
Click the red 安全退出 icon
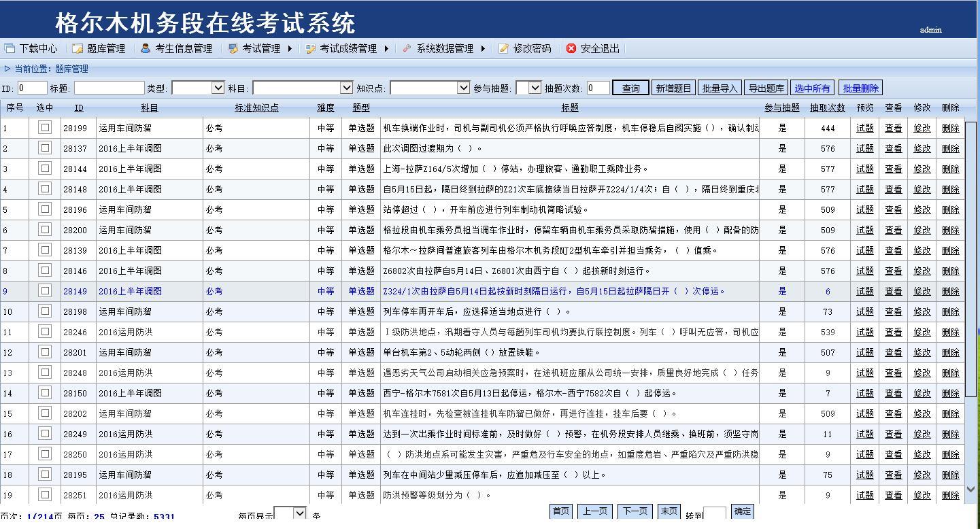coord(571,48)
